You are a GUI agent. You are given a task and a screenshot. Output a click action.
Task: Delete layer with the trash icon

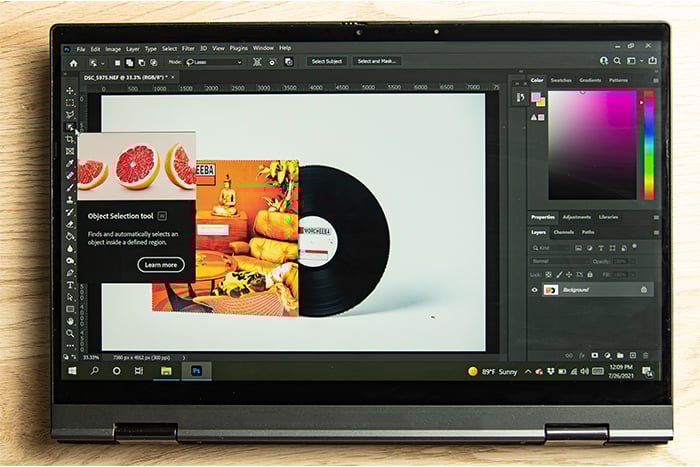646,355
